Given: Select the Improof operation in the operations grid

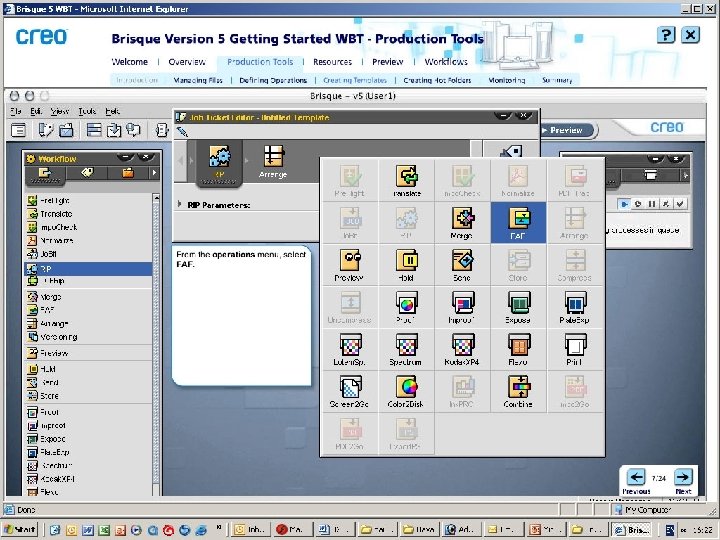Looking at the screenshot, I should [x=462, y=307].
